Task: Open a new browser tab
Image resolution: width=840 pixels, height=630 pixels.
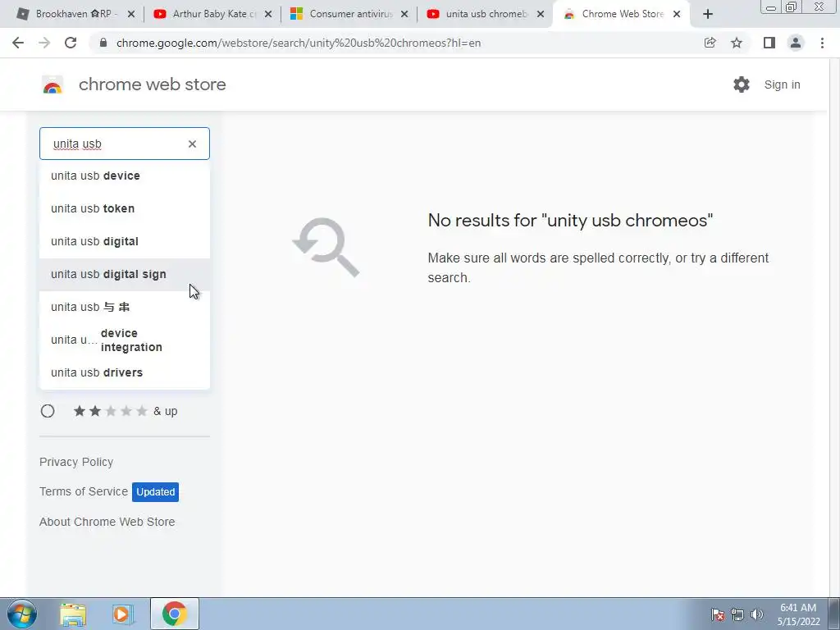Action: click(708, 14)
